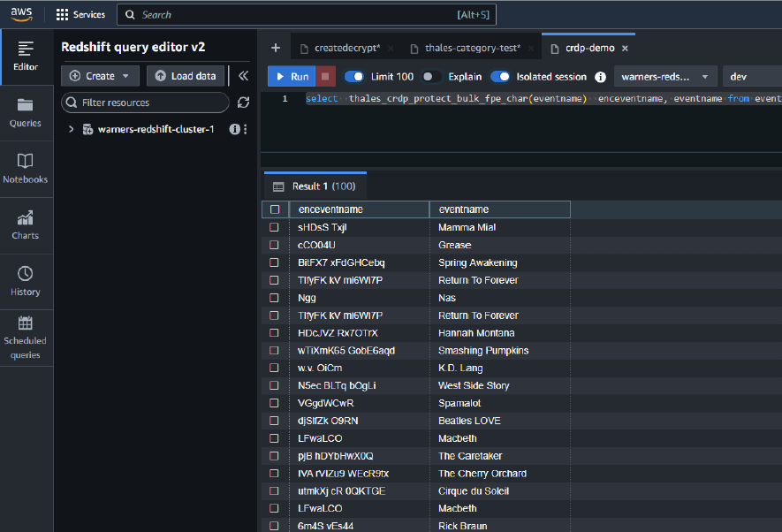782x532 pixels.
Task: Stop the running query
Action: [x=325, y=76]
